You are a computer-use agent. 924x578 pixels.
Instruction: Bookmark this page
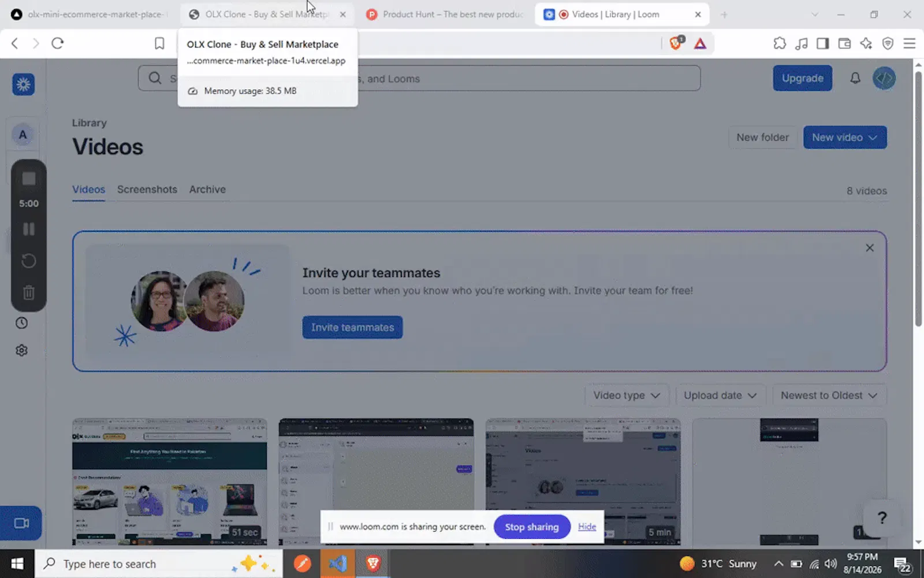[x=159, y=43]
